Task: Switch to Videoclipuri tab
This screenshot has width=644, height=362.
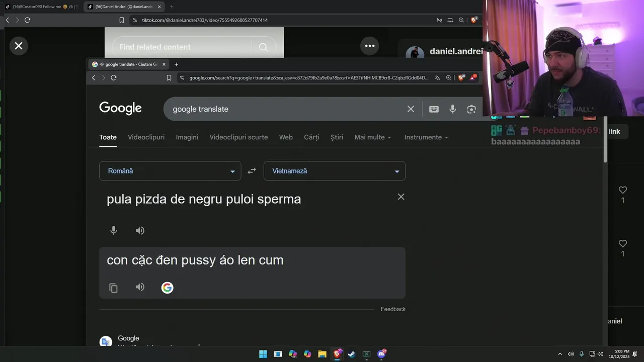Action: [146, 137]
